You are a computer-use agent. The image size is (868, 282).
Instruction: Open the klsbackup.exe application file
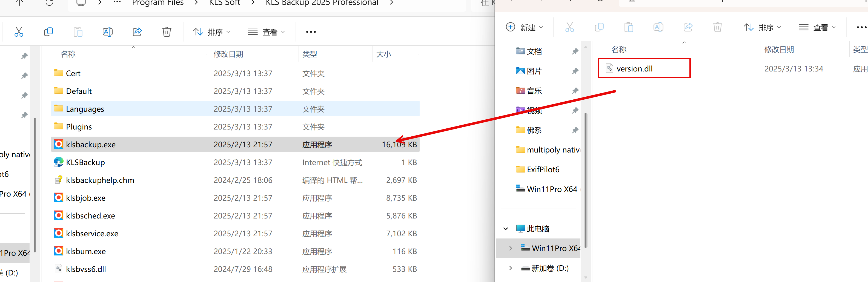click(x=90, y=145)
